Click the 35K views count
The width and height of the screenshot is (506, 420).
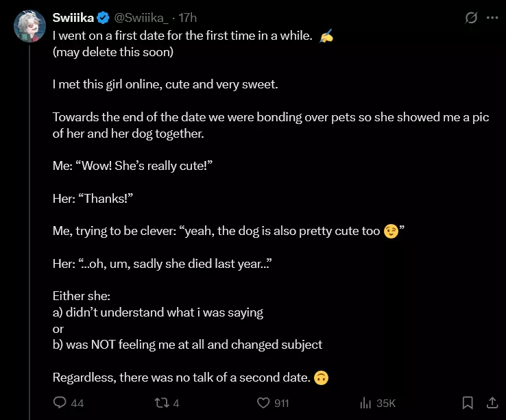(x=386, y=403)
